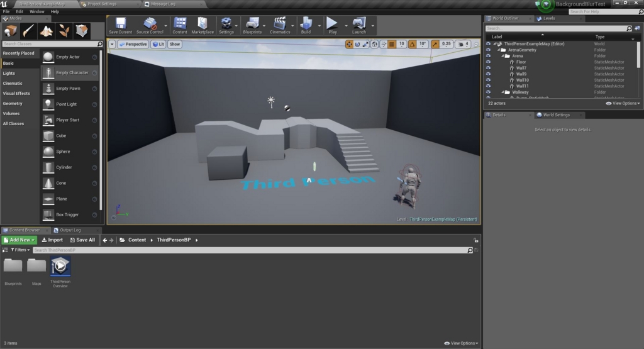Collapse the Walkway folder in outliner
Viewport: 644px width, 349px height.
point(502,92)
